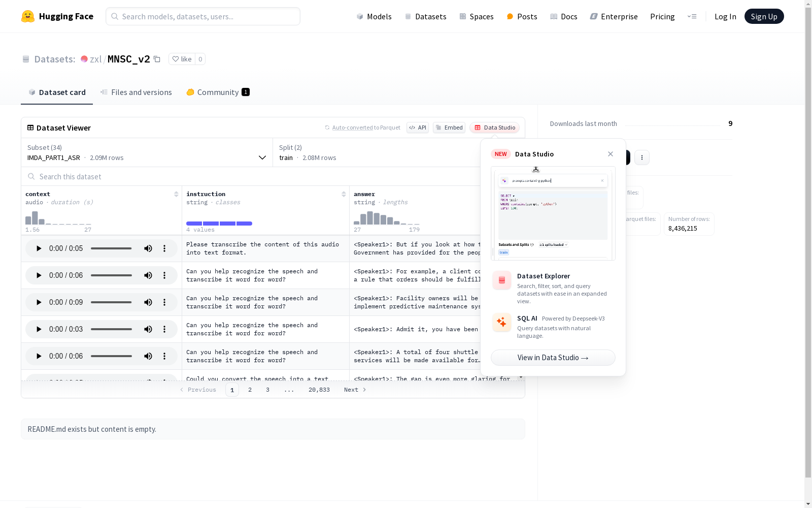Open Spaces in the navigation bar
The image size is (812, 508).
click(x=477, y=16)
